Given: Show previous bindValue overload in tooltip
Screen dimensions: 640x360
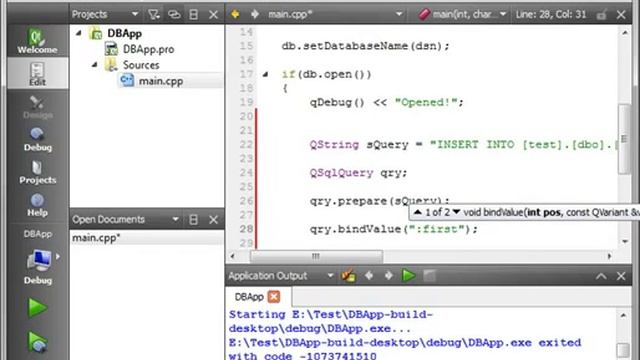Looking at the screenshot, I should tap(418, 212).
